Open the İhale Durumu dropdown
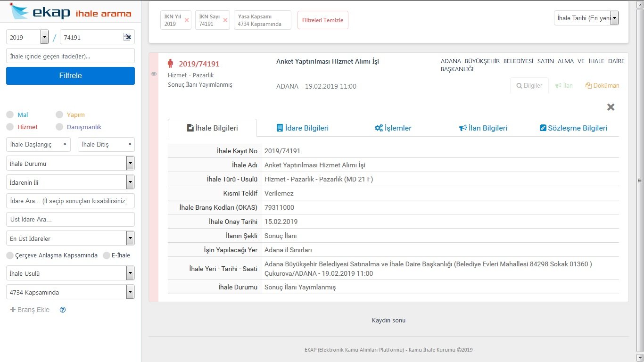Screen dimensions: 644x362 coord(70,164)
